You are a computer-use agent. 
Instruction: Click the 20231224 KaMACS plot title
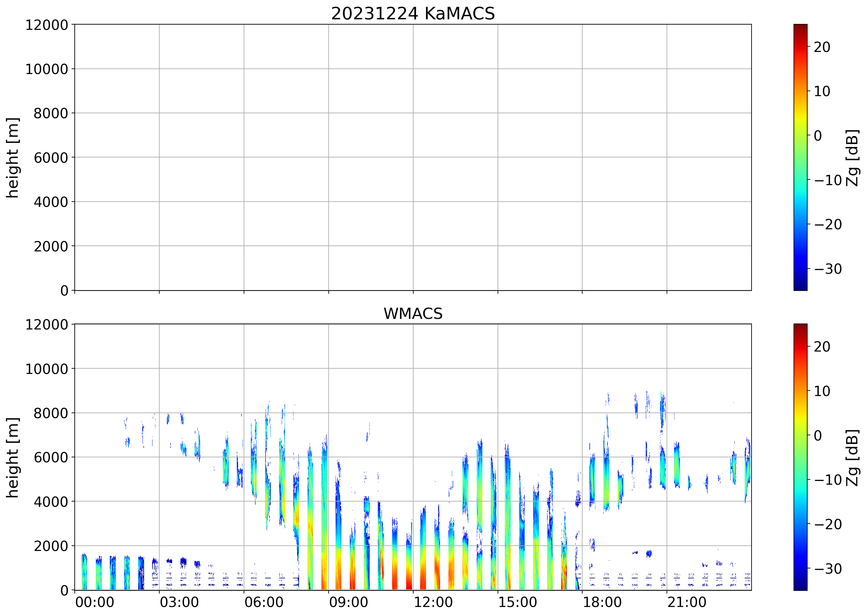[x=413, y=14]
